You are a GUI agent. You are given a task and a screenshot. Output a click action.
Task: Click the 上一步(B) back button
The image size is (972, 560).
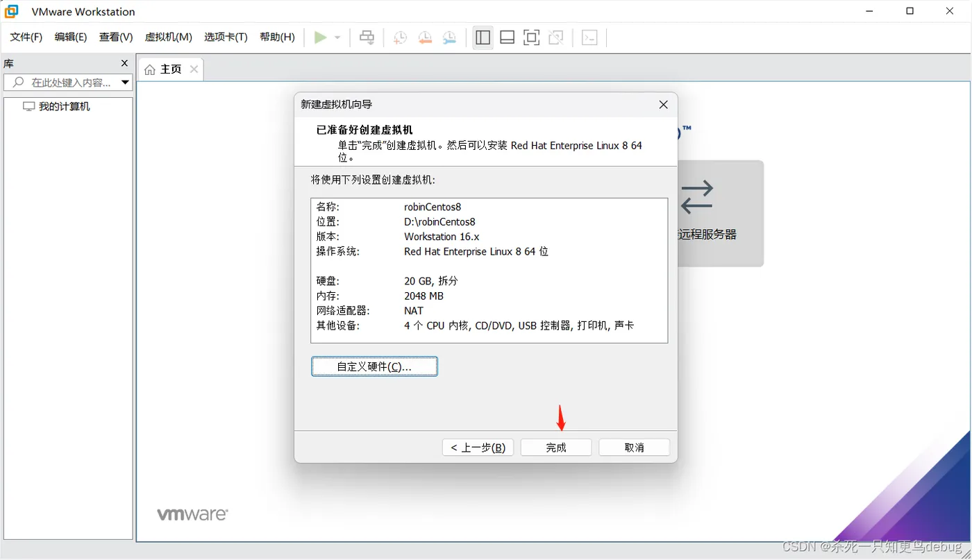click(478, 448)
